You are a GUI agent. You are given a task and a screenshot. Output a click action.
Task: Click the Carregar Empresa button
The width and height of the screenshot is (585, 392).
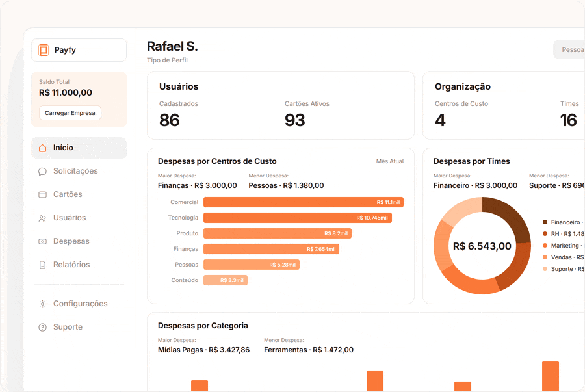[70, 113]
